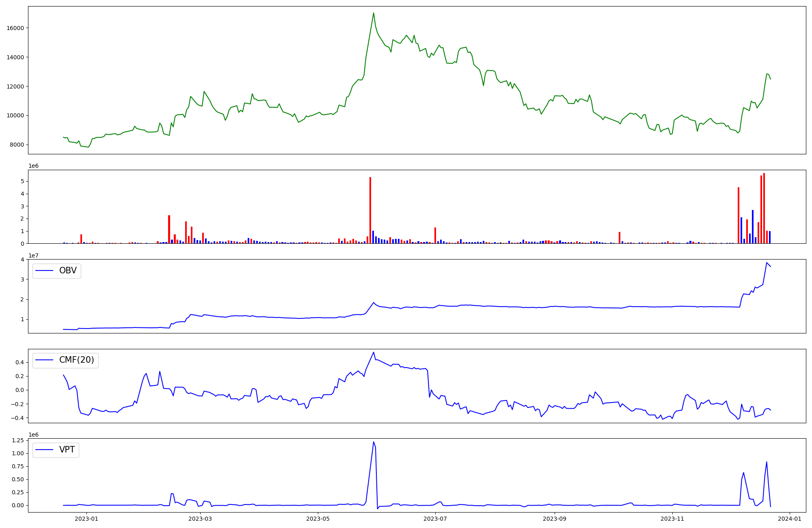Click blue line swatch in OBV legend
This screenshot has height=528, width=812.
(x=45, y=271)
